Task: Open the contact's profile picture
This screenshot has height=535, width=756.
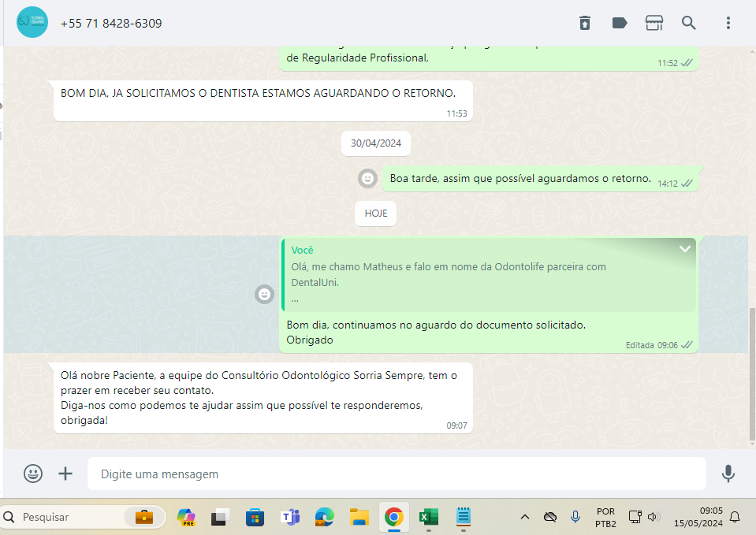Action: tap(32, 22)
